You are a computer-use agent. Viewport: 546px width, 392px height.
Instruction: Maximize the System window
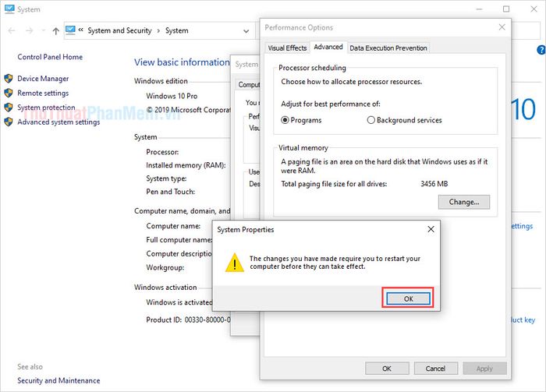coord(506,9)
